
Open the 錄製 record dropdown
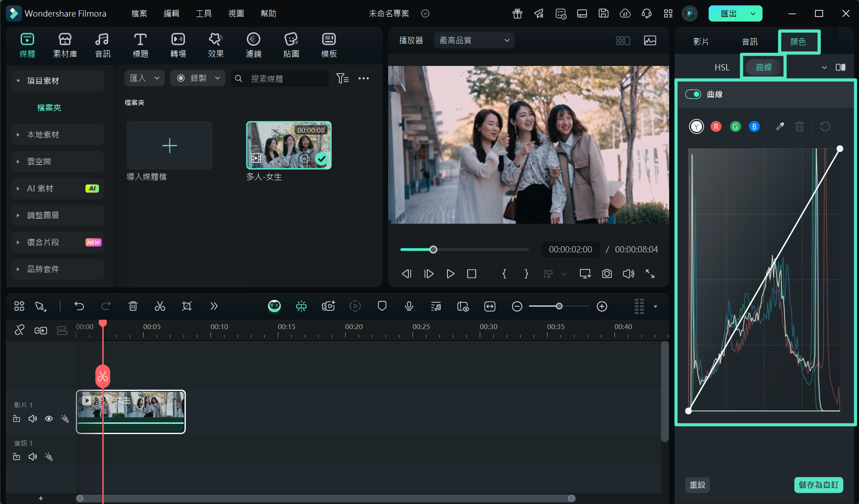coord(197,78)
